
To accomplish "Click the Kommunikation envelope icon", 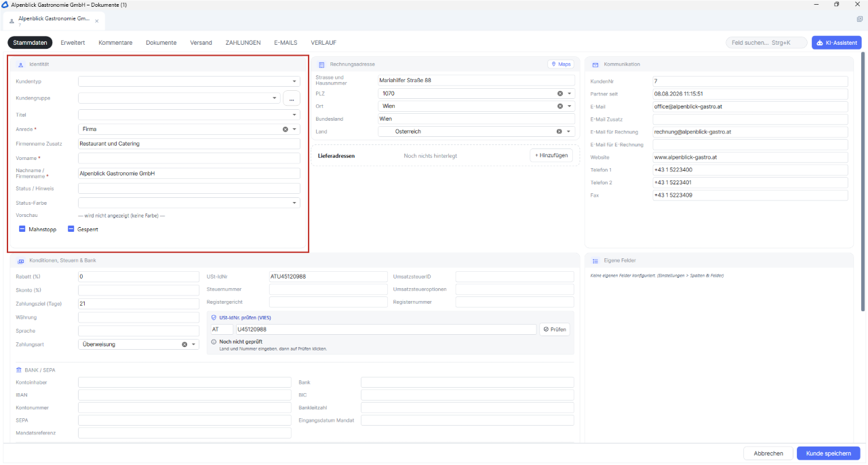I will (595, 64).
